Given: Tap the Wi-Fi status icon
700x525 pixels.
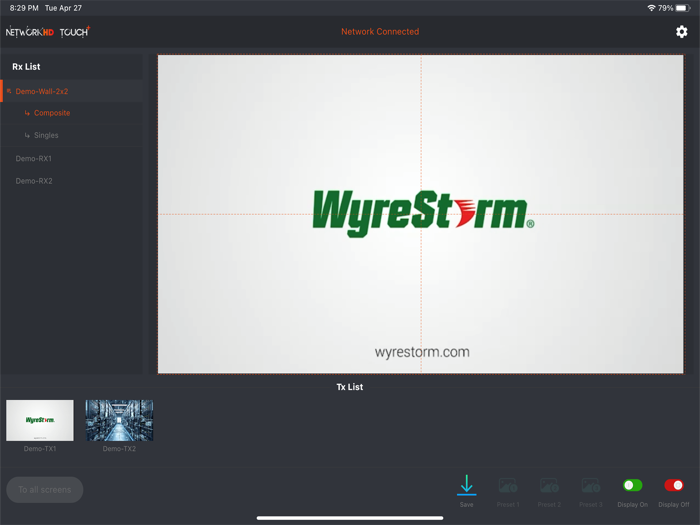Looking at the screenshot, I should tap(651, 8).
